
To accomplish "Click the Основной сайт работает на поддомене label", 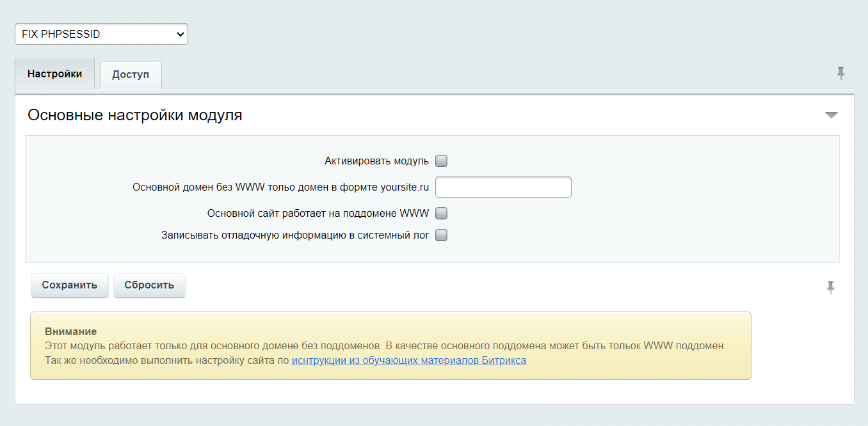I will (x=318, y=214).
